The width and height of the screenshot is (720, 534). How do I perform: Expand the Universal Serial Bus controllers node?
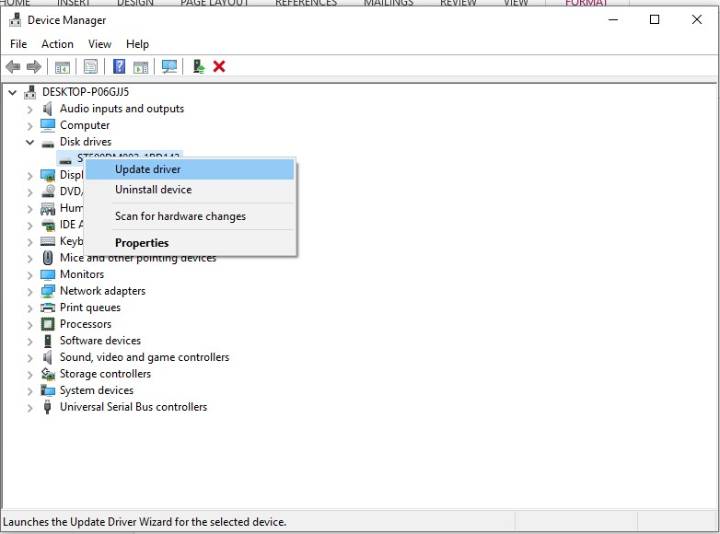tap(30, 408)
